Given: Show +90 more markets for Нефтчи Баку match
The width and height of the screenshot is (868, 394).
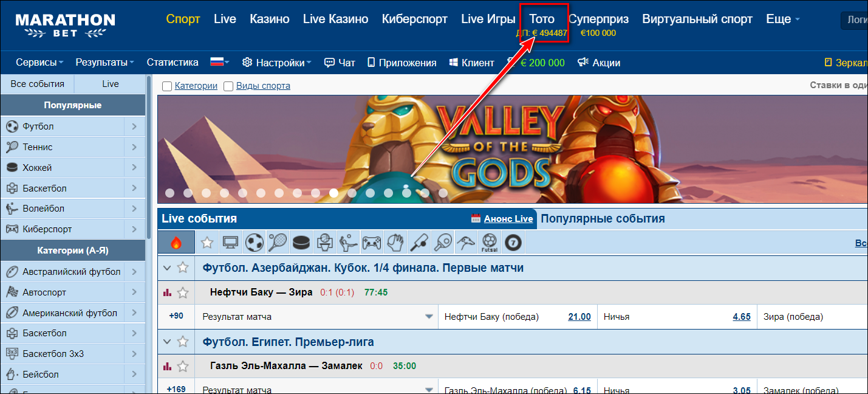Looking at the screenshot, I should (x=176, y=317).
